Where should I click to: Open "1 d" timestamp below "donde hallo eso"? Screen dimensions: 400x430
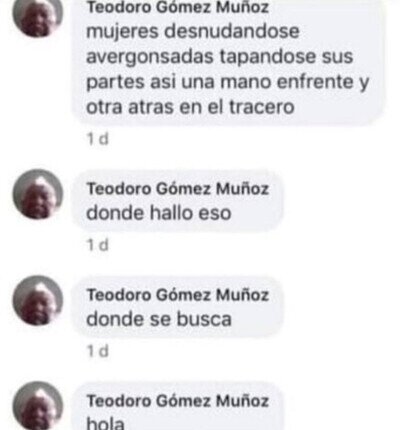[x=98, y=245]
